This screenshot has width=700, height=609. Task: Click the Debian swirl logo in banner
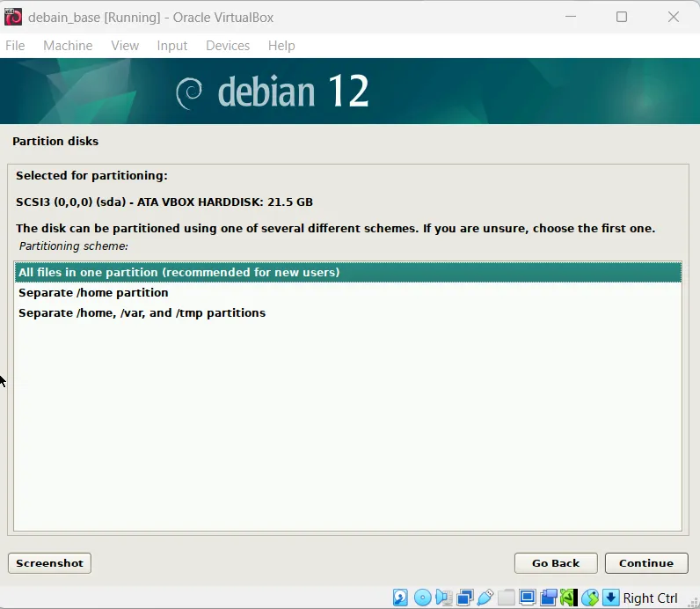(189, 93)
